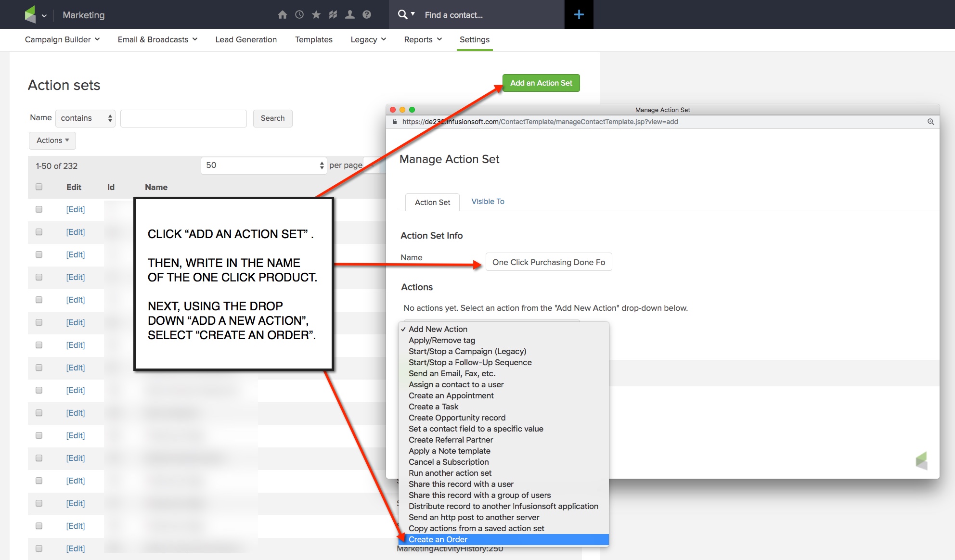
Task: Click the Add an Action Set button
Action: coord(541,83)
